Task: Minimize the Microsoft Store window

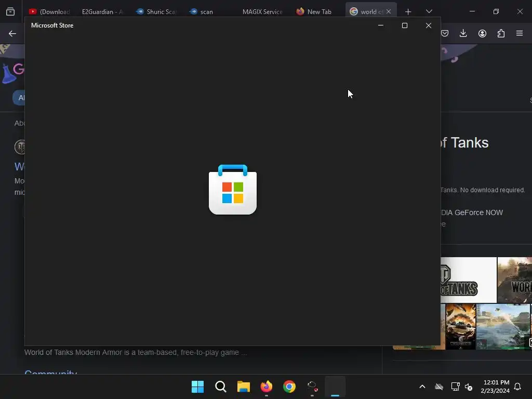Action: point(381,25)
